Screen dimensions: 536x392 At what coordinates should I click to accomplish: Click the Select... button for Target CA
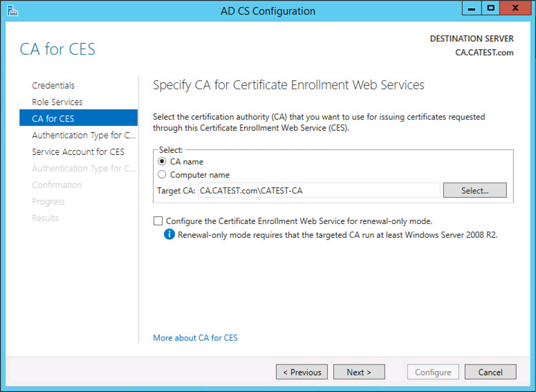pos(475,190)
